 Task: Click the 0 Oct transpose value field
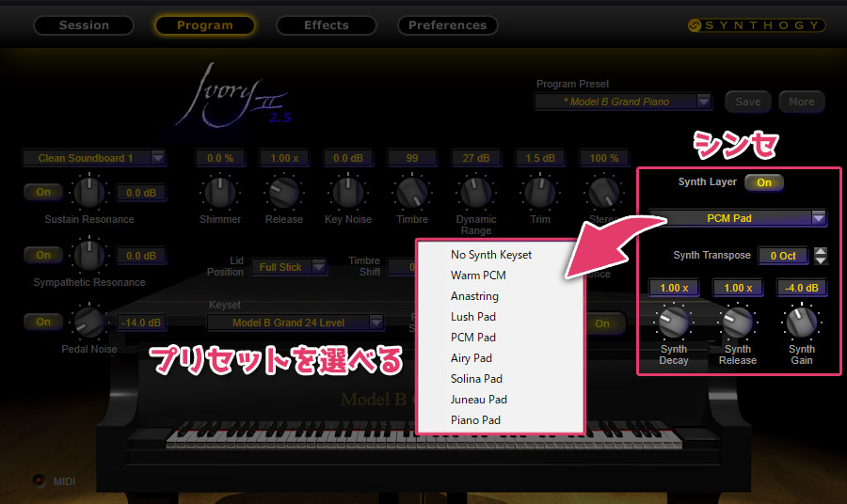[783, 255]
